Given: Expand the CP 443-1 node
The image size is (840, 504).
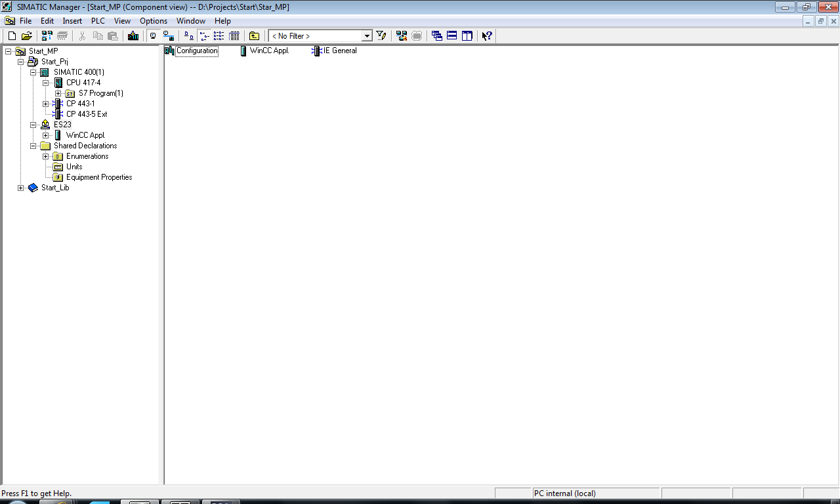Looking at the screenshot, I should click(45, 104).
